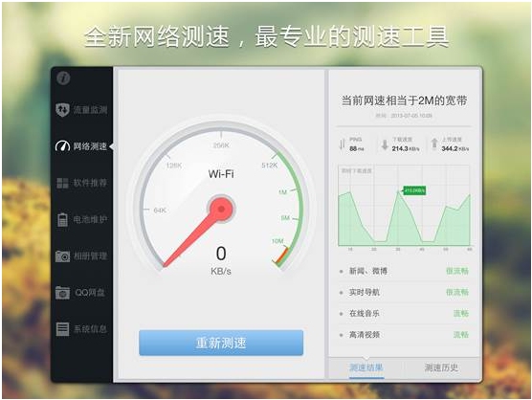Open the 相册管理 camera icon
This screenshot has height=400, width=532.
[x=62, y=256]
